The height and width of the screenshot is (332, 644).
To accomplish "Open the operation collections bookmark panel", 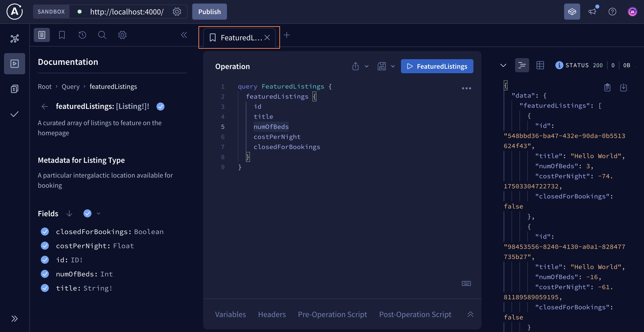I will 62,35.
